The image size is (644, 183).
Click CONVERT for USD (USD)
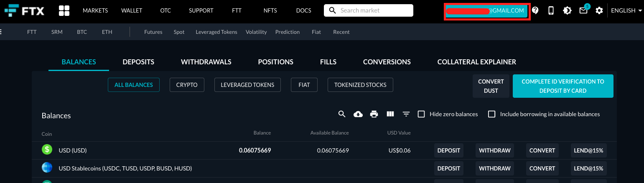coord(542,150)
